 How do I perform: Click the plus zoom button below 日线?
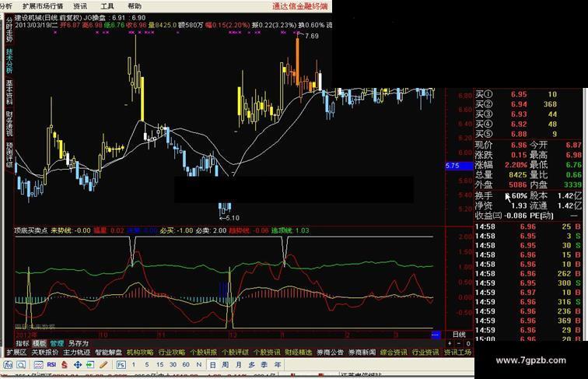(x=450, y=343)
